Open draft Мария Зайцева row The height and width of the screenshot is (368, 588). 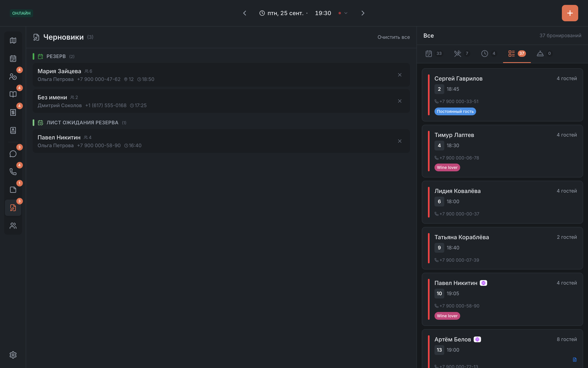pyautogui.click(x=221, y=75)
